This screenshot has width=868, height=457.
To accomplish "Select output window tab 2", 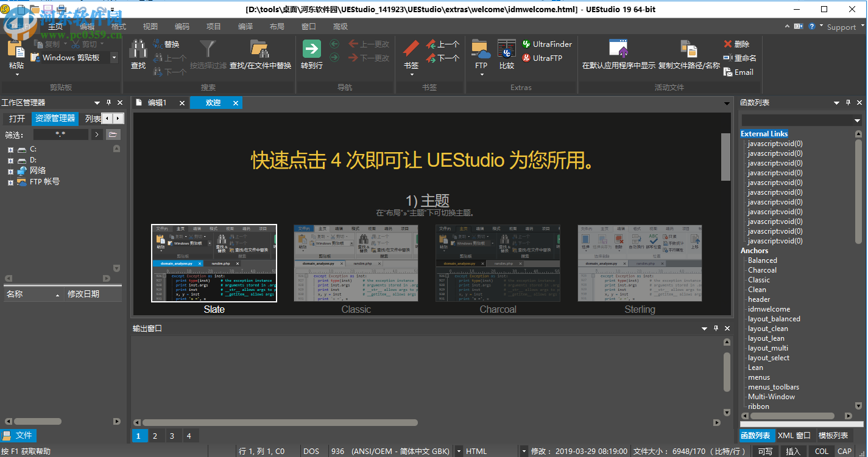I will point(155,436).
